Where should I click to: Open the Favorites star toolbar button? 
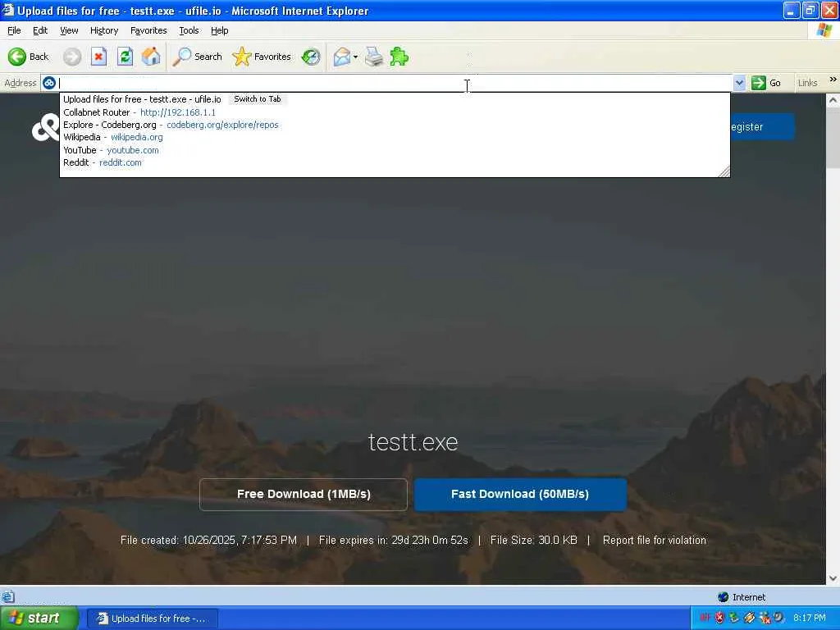[x=262, y=57]
